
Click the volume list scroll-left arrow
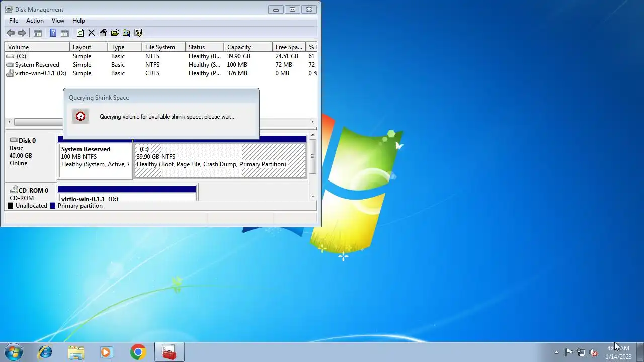[9, 122]
